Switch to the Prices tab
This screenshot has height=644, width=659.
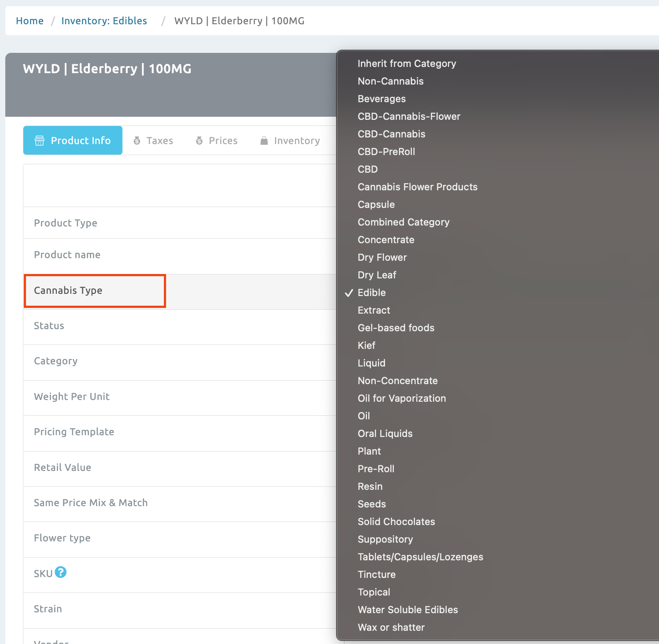coord(222,141)
